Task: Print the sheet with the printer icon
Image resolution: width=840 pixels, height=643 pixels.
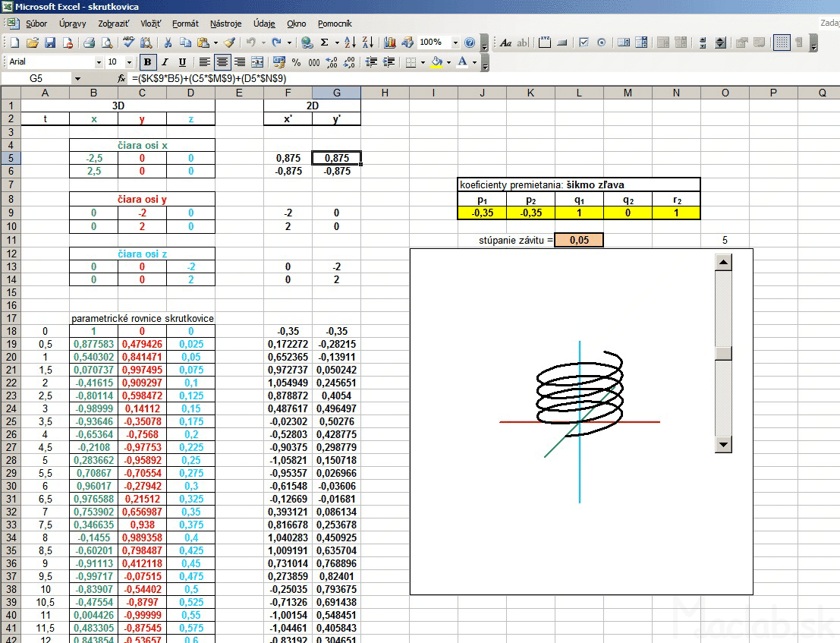Action: 90,43
